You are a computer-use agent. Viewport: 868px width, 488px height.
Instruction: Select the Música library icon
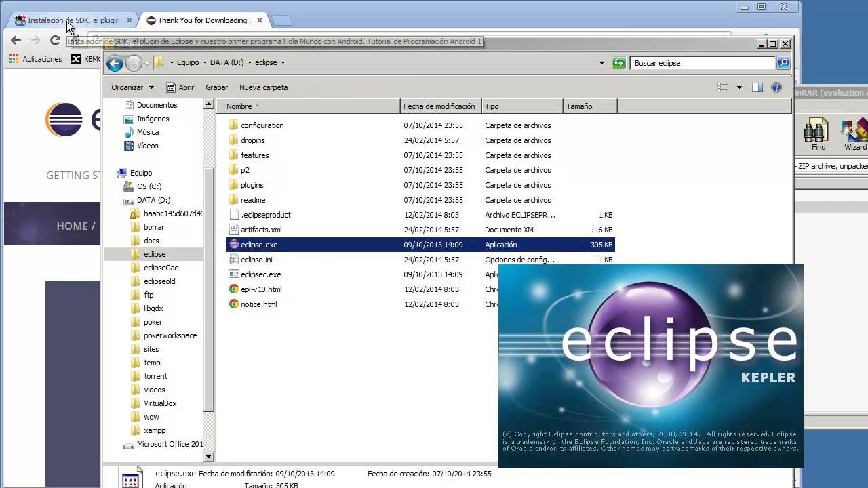[129, 132]
